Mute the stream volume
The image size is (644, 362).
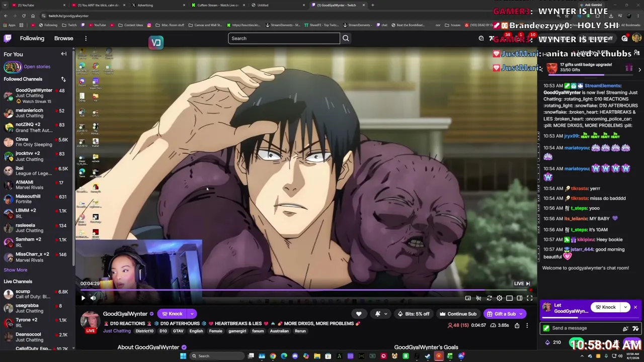click(x=93, y=298)
